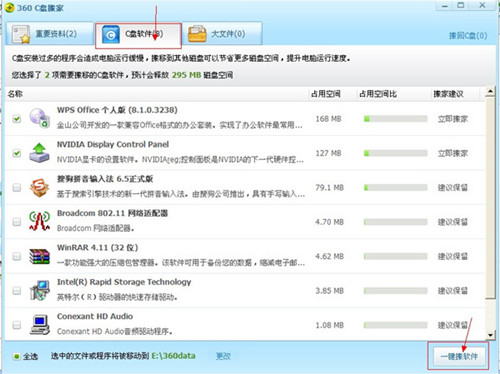Click the Intel(R) Rapid Storage Technology title
Viewport: 500px width, 374px height.
(124, 282)
